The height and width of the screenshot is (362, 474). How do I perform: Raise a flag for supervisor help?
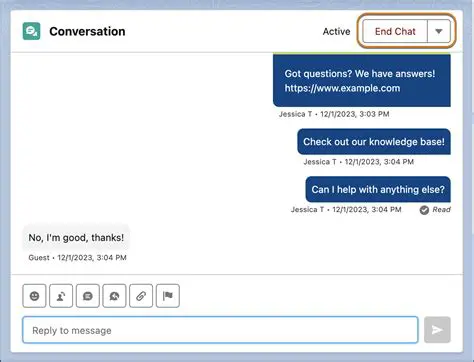pyautogui.click(x=168, y=296)
